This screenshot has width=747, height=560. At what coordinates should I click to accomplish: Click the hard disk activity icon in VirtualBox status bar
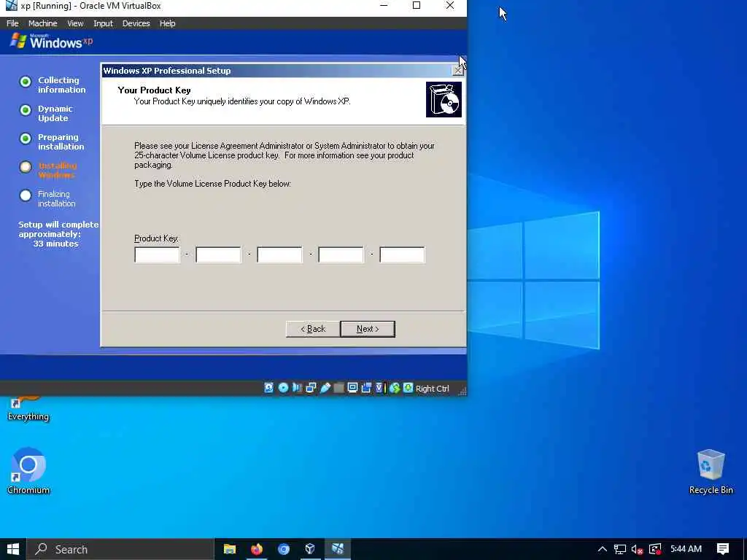click(268, 388)
